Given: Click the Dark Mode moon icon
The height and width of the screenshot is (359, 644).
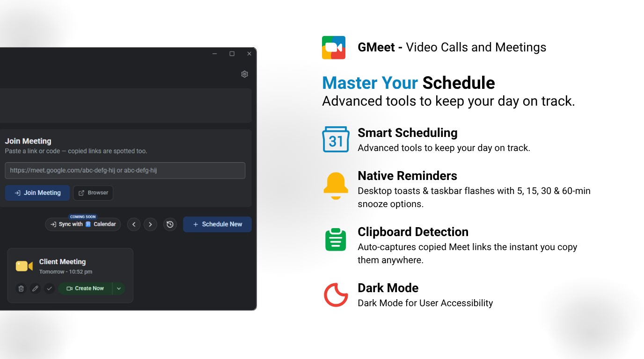Looking at the screenshot, I should coord(336,295).
